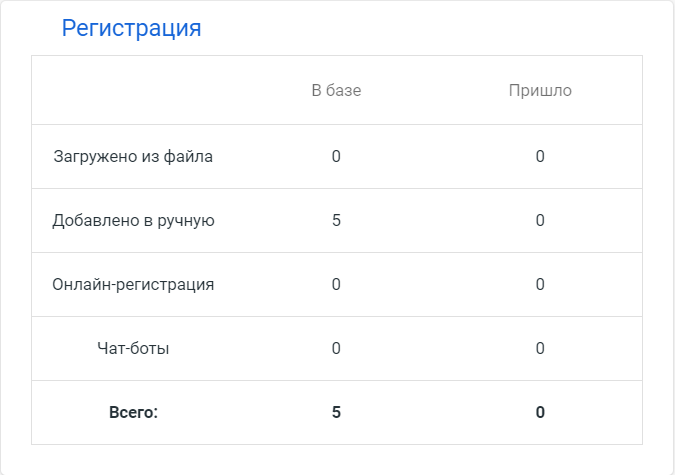Viewport: 675px width, 475px height.
Task: Click В базе value for Онлайн-регистрация
Action: point(336,284)
